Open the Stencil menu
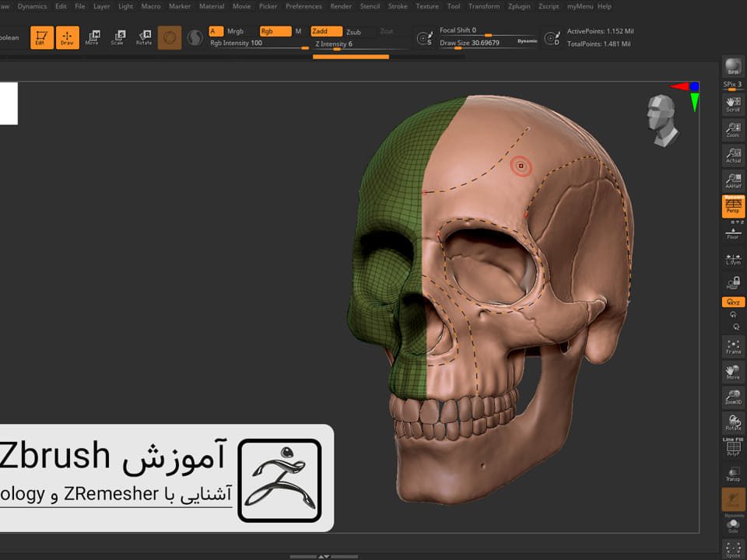The image size is (747, 560). pyautogui.click(x=370, y=6)
